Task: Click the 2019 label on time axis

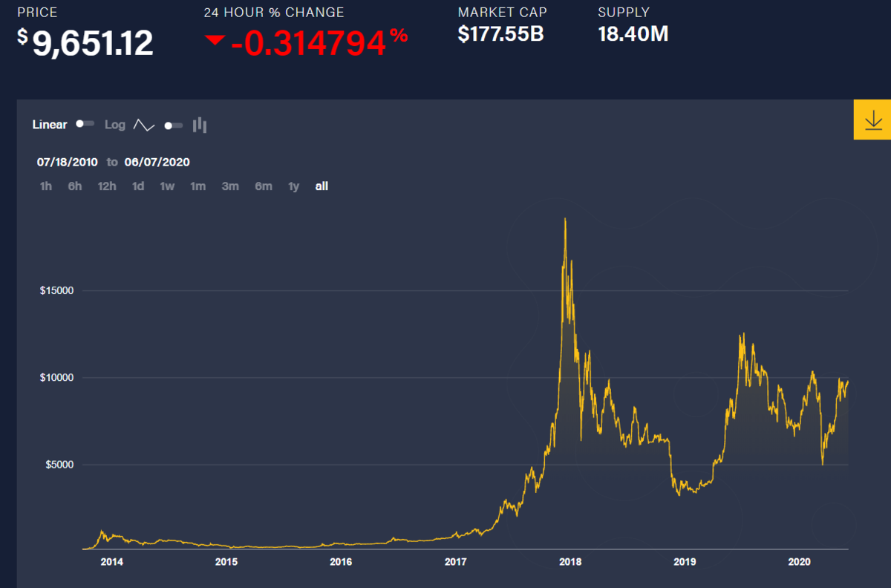Action: (684, 562)
